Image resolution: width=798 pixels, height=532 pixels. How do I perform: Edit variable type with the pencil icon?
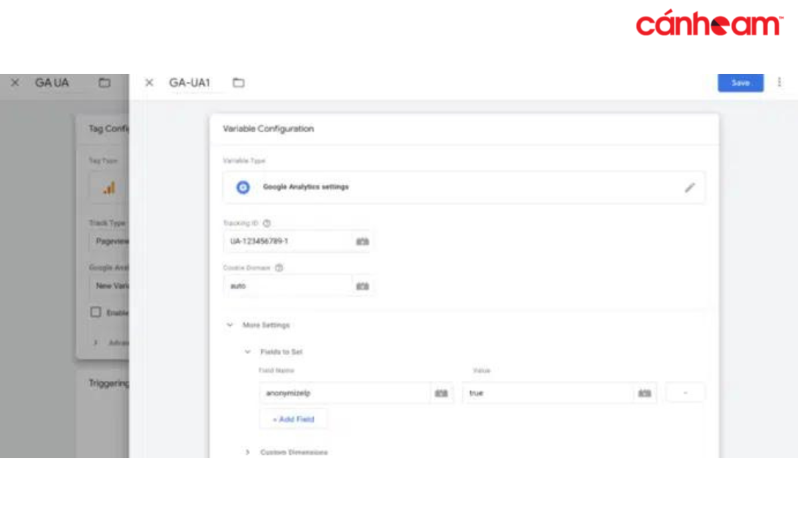click(690, 188)
